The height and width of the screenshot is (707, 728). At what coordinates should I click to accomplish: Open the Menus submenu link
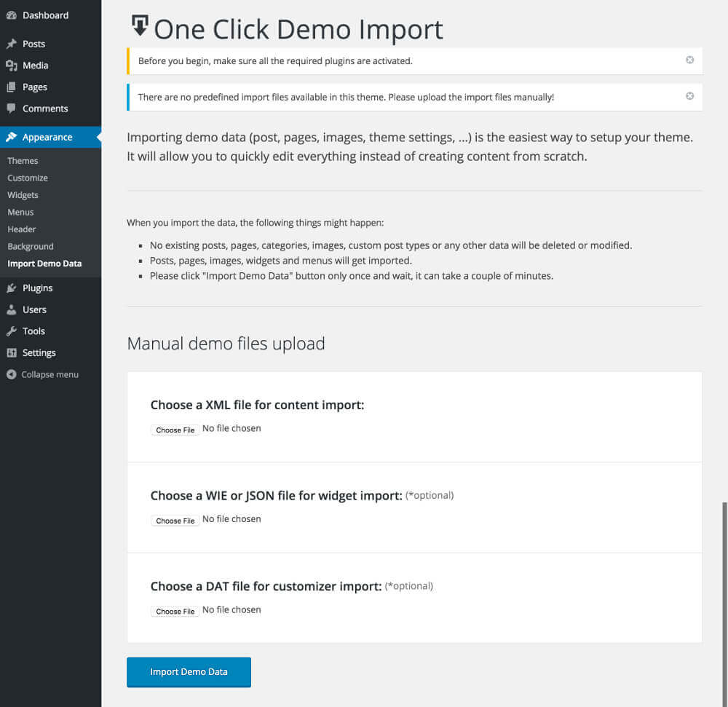[x=20, y=212]
